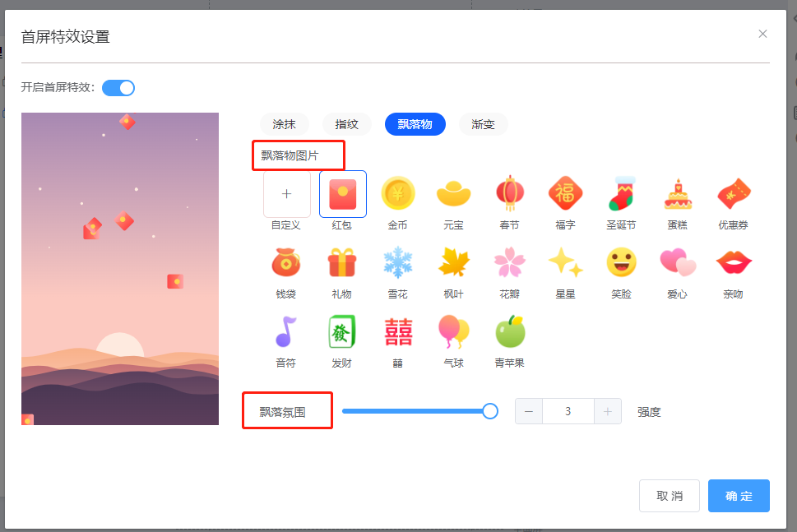Switch to the 渐变 effect tab

pyautogui.click(x=483, y=124)
